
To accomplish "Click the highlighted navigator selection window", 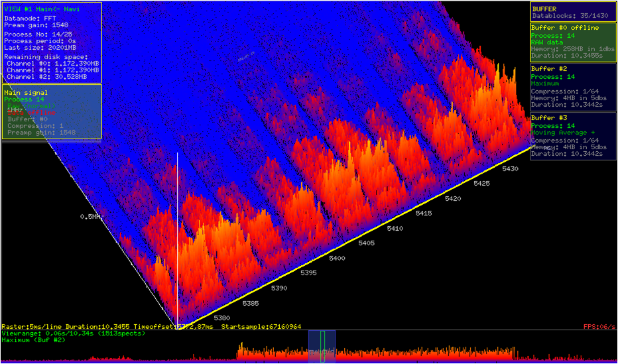I will [x=322, y=346].
